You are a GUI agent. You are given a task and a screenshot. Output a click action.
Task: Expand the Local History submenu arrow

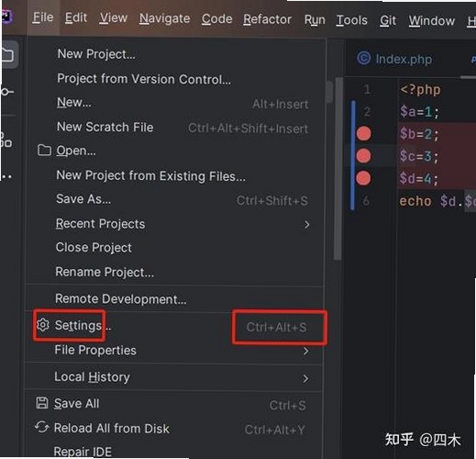tap(305, 379)
